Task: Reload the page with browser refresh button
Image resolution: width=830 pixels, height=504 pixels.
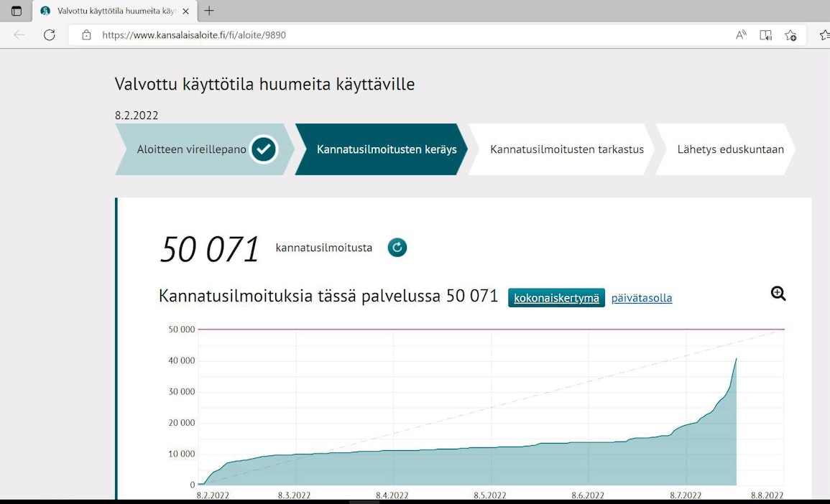Action: pos(49,34)
